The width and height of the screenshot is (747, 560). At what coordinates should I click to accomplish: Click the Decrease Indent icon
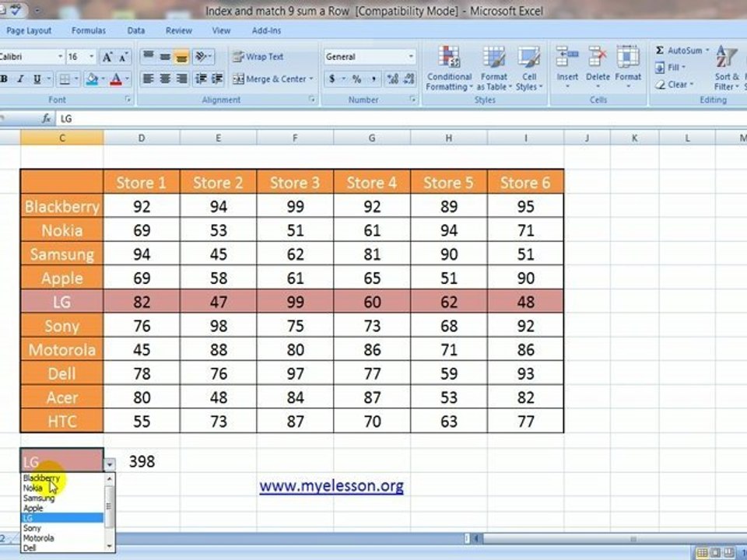click(201, 79)
